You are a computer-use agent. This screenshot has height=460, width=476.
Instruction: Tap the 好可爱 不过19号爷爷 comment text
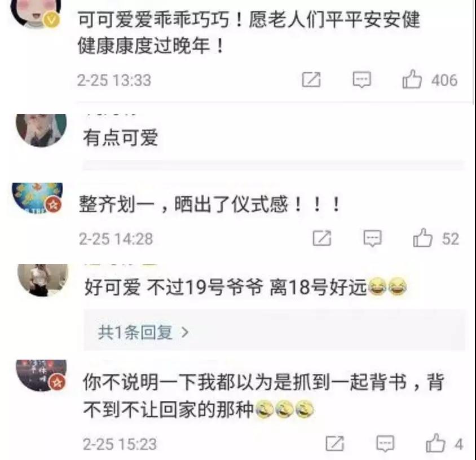(x=246, y=286)
